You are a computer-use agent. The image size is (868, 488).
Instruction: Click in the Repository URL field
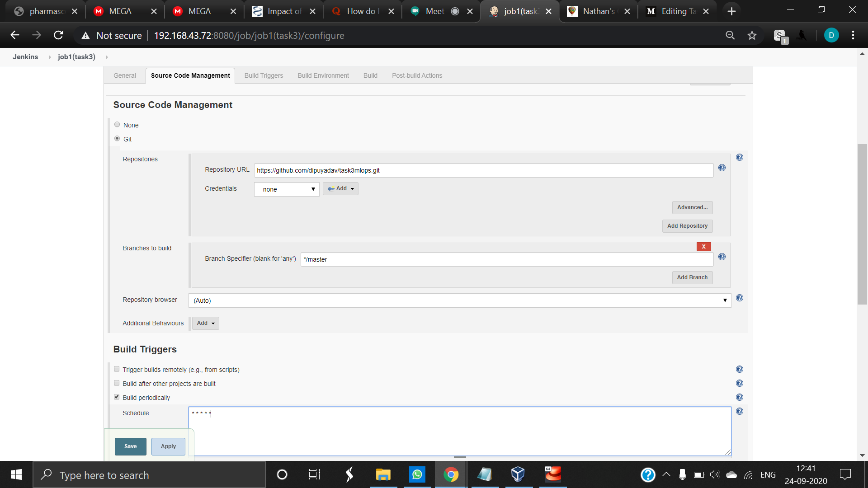(x=483, y=170)
